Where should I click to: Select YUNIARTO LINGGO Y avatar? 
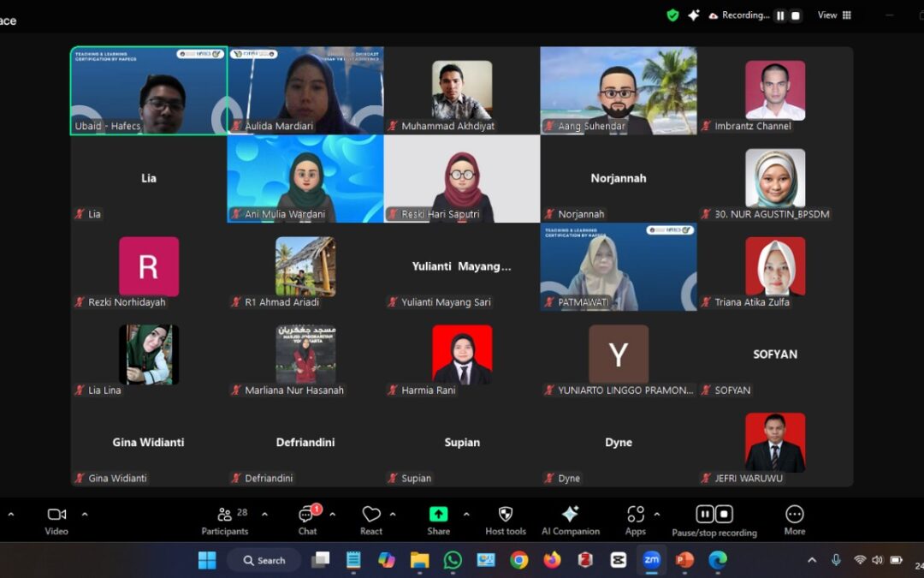coord(619,355)
